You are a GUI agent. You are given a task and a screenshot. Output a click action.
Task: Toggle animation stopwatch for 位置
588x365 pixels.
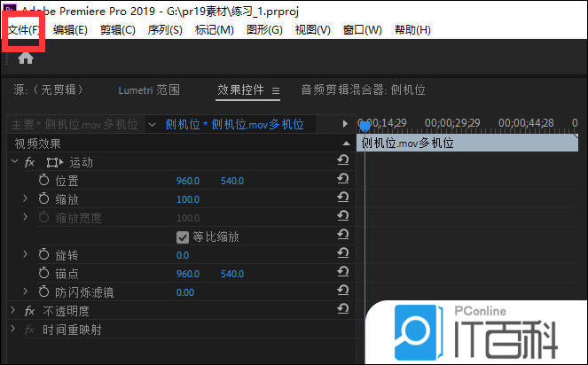click(x=44, y=180)
